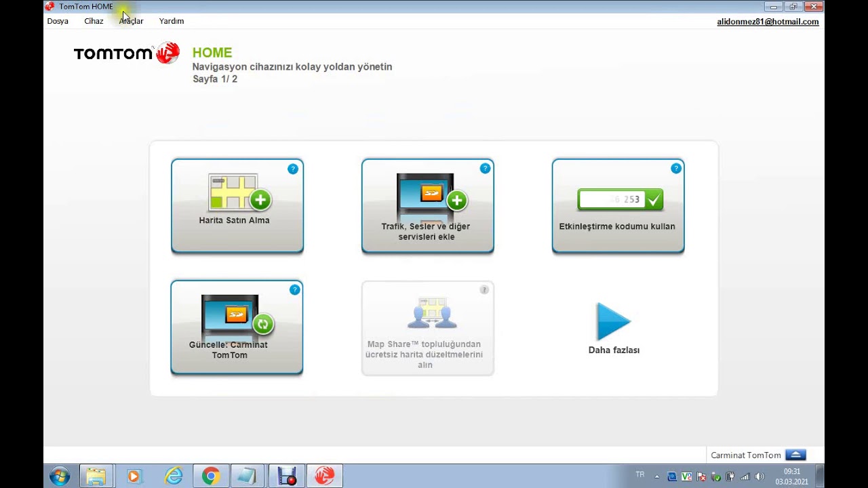Click the TR language indicator
The height and width of the screenshot is (488, 868).
pos(640,474)
